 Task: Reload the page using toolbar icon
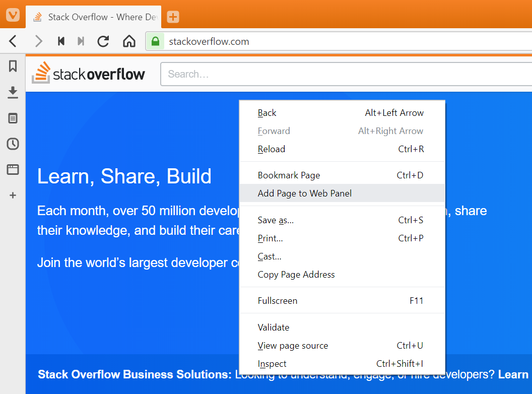[103, 41]
